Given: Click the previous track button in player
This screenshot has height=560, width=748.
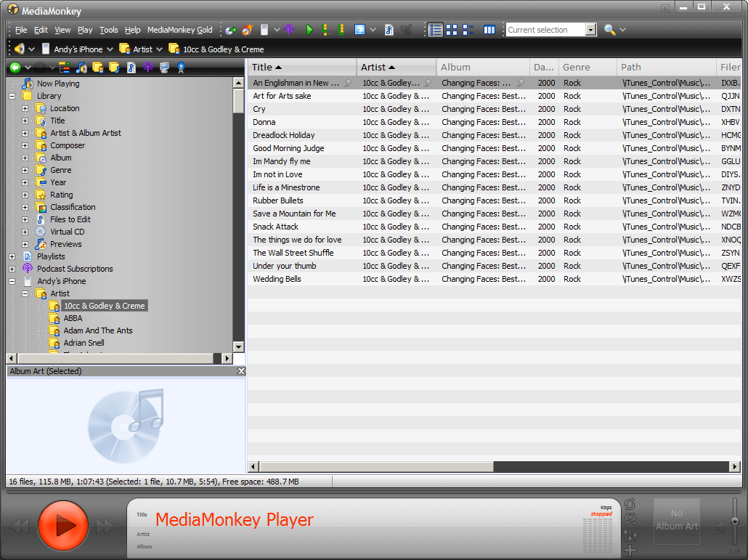Looking at the screenshot, I should coord(20,527).
